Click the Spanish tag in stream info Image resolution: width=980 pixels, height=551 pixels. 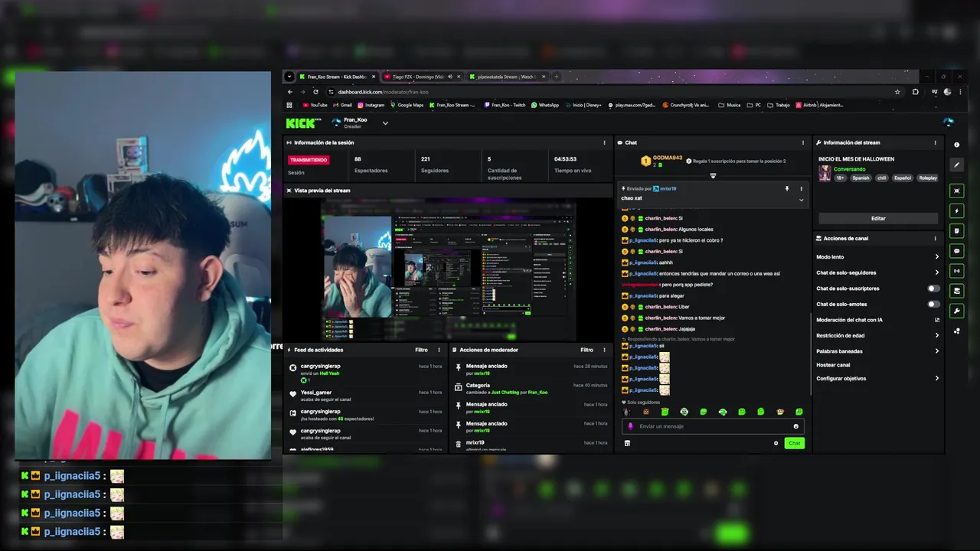tap(861, 178)
